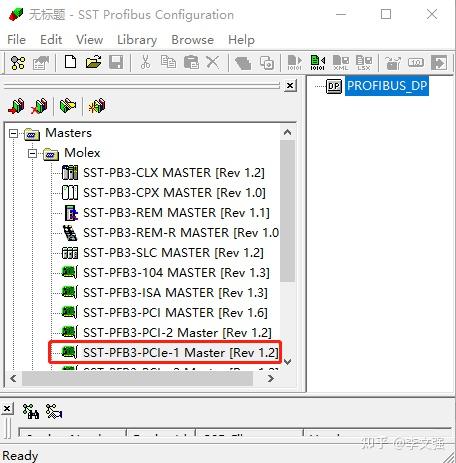The image size is (456, 463).
Task: Select SST-PFB3-PCIe-1 Master [Rev 1.2]
Action: click(180, 353)
